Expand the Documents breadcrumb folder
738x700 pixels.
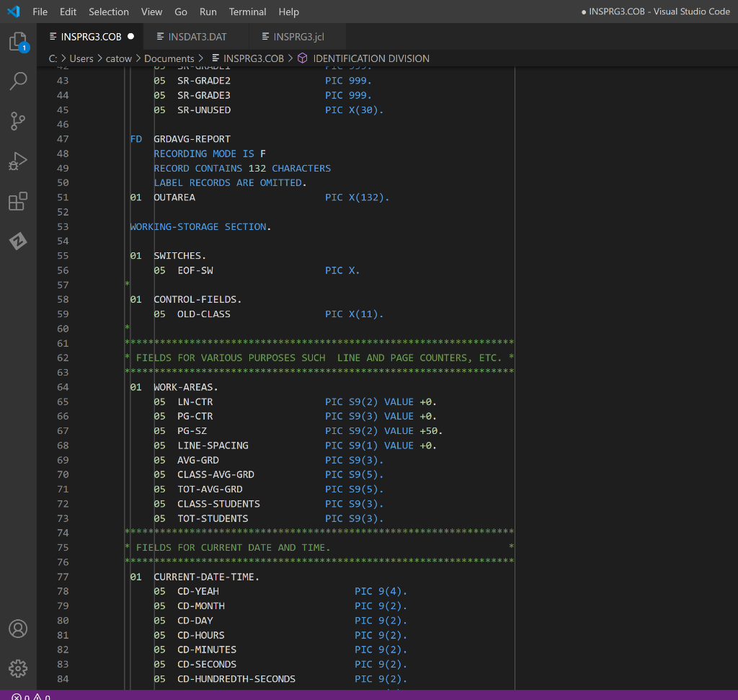click(169, 58)
